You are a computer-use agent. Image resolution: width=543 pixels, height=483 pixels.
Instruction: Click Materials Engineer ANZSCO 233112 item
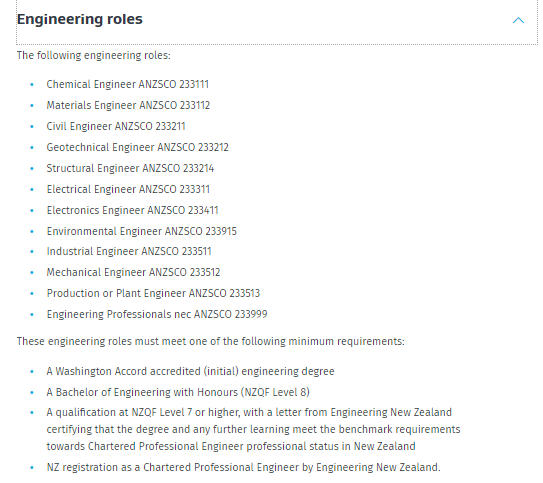pyautogui.click(x=128, y=105)
